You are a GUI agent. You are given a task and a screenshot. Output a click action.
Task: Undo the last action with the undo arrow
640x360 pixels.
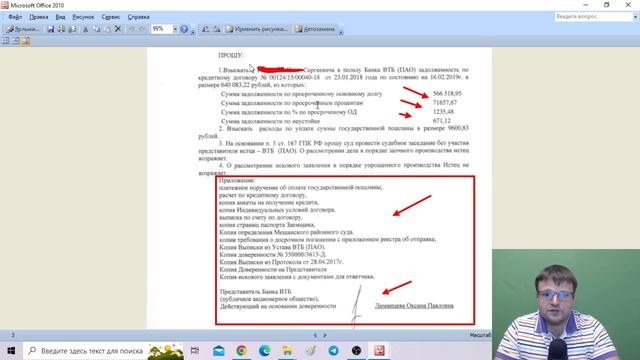point(131,29)
